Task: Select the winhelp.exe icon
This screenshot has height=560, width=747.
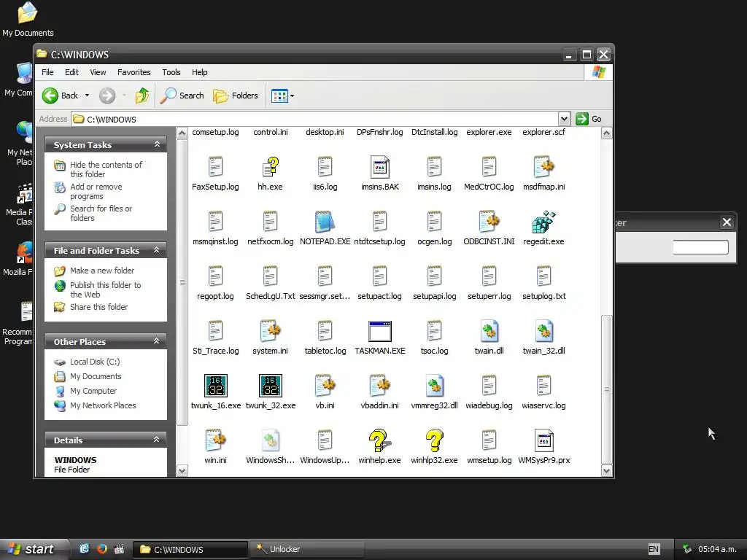Action: 379,440
